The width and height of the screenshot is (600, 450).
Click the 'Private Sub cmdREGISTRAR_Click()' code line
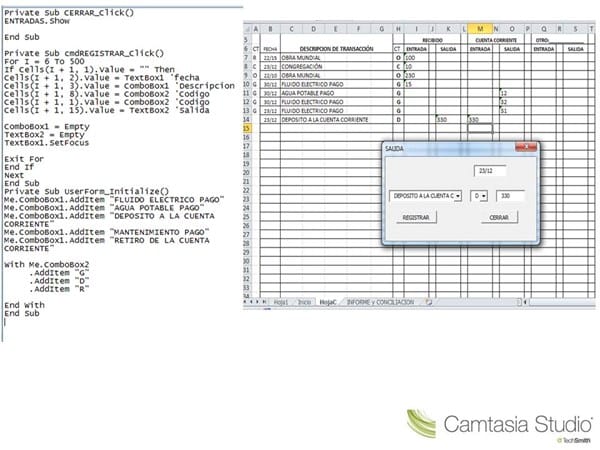pyautogui.click(x=84, y=53)
